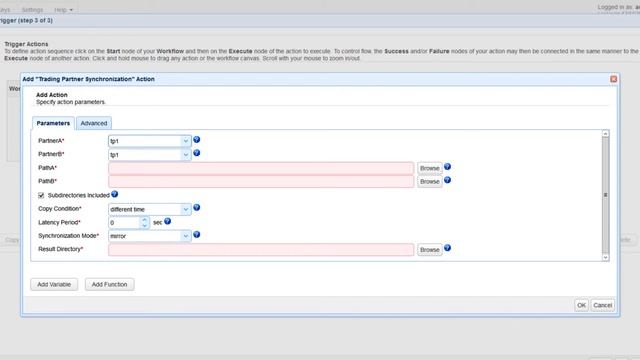The height and width of the screenshot is (360, 640).
Task: Show help for Synchronization Mode
Action: (x=197, y=235)
